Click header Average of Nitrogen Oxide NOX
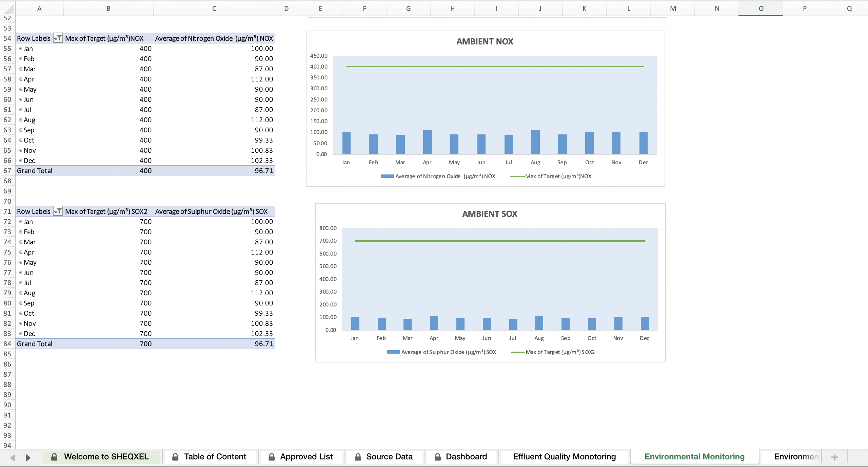This screenshot has height=467, width=868. pos(214,38)
